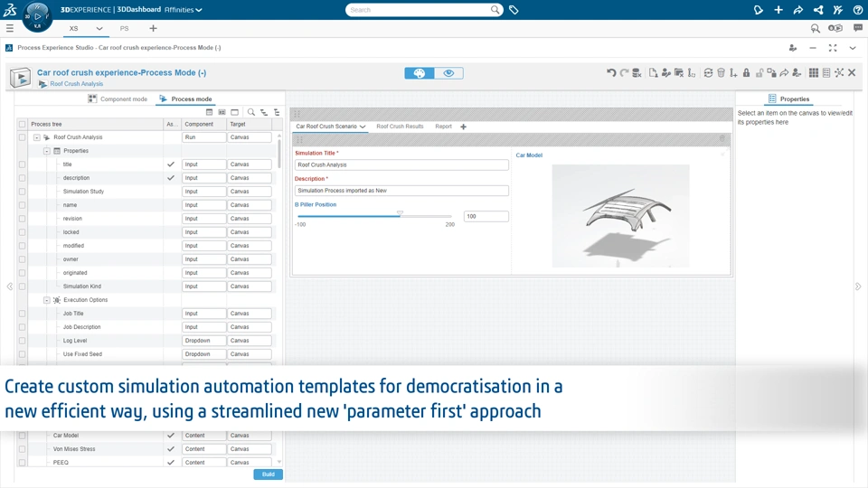Click the Simulation Title input field
This screenshot has height=488, width=868.
coord(401,164)
